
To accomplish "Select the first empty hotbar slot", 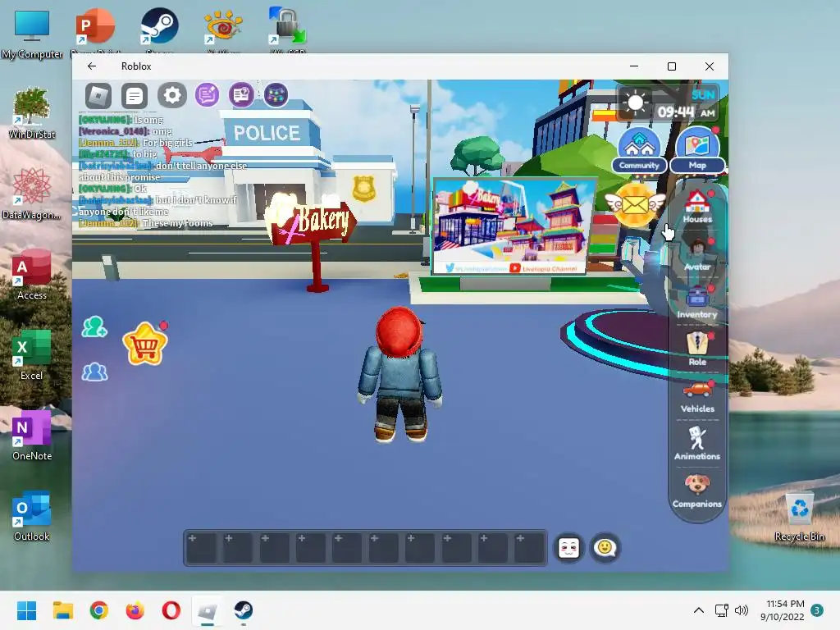I will [201, 548].
